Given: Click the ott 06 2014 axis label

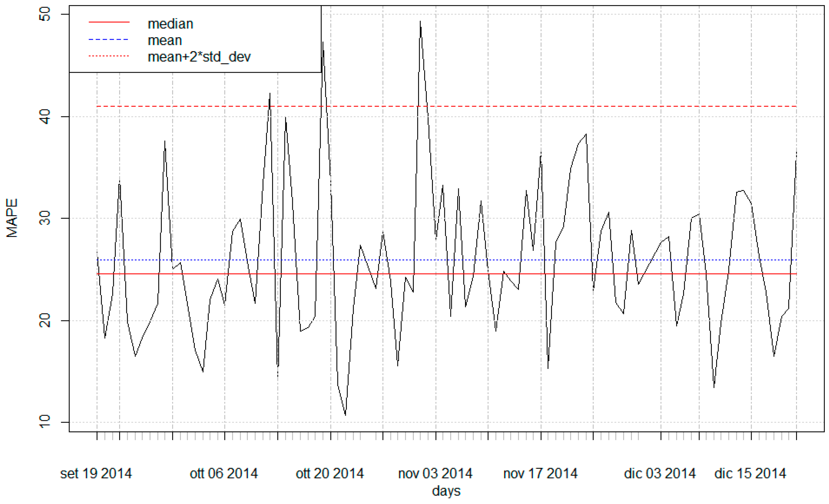Looking at the screenshot, I should pyautogui.click(x=224, y=473).
